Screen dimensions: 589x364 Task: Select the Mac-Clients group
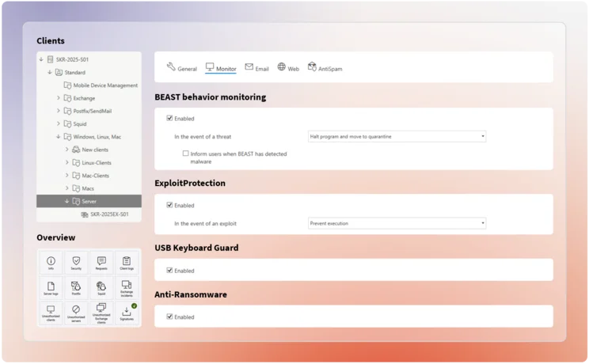(x=96, y=176)
